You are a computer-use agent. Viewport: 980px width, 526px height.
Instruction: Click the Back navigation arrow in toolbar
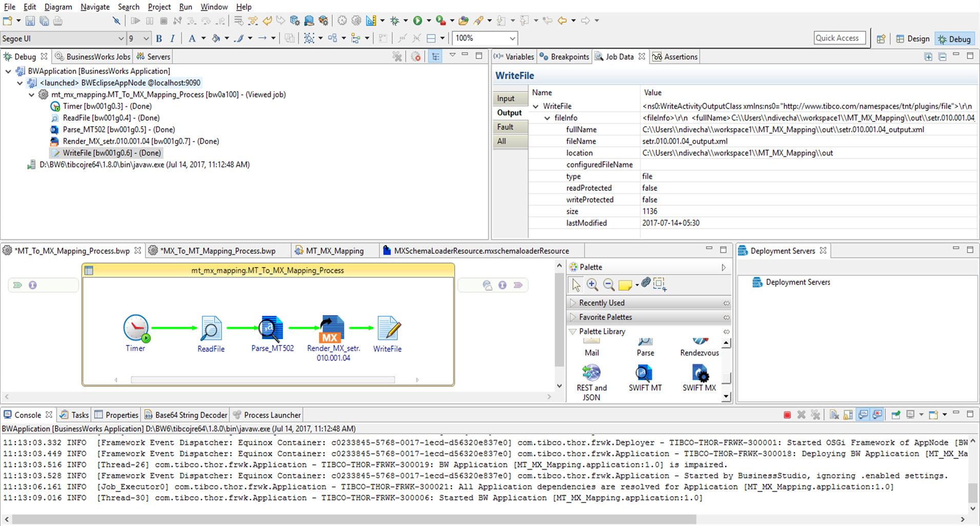click(562, 21)
